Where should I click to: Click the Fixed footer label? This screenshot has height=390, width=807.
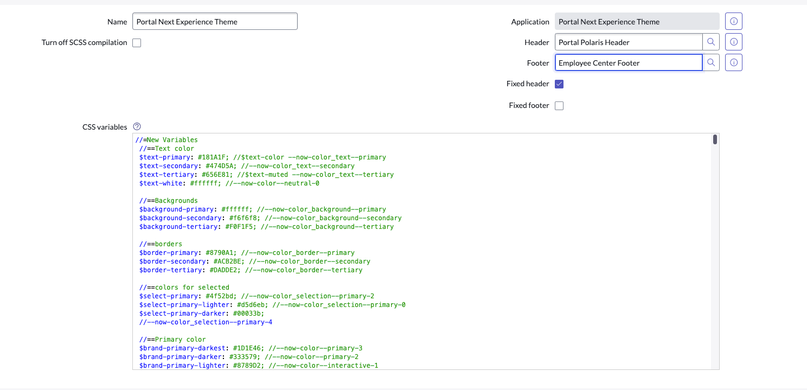coord(529,105)
